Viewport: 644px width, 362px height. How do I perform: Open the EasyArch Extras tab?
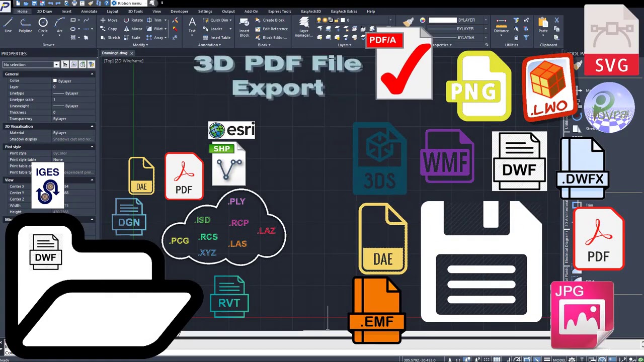pyautogui.click(x=344, y=11)
